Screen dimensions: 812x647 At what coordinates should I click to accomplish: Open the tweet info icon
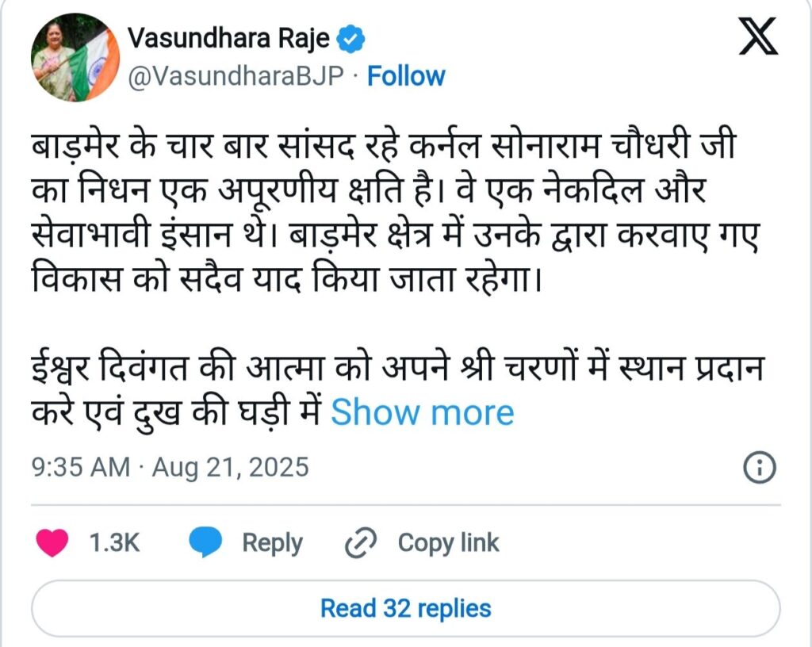pos(758,467)
